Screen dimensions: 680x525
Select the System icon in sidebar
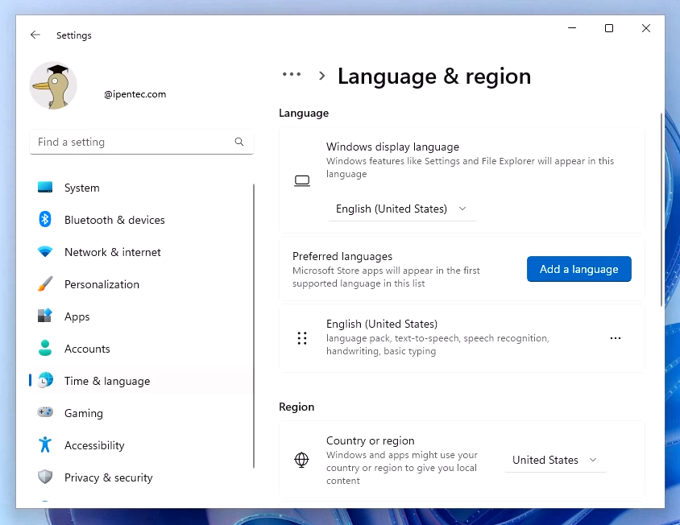[45, 187]
